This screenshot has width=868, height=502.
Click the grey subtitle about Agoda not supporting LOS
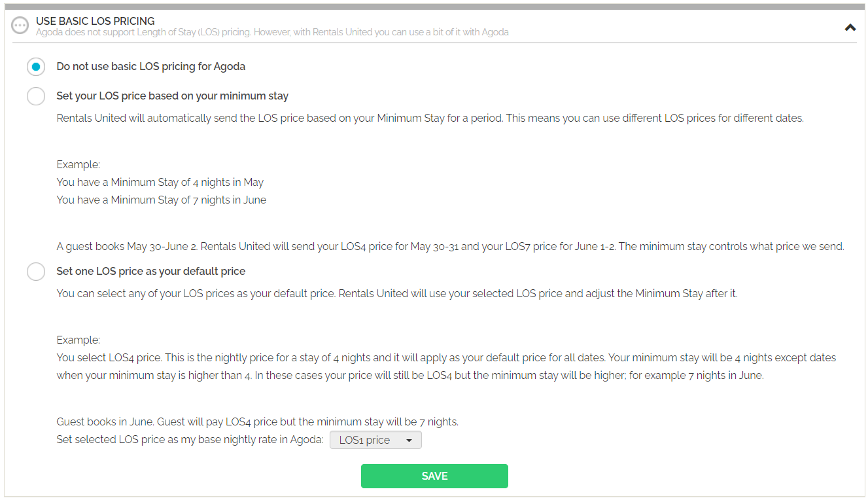272,32
